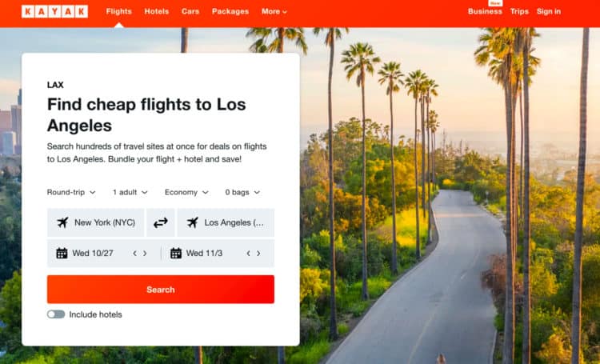The height and width of the screenshot is (364, 600).
Task: Click the red Search button
Action: [x=161, y=290]
